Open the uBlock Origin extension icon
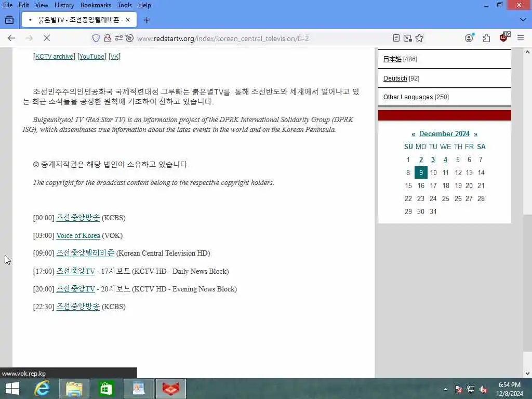This screenshot has width=532, height=399. (x=504, y=37)
